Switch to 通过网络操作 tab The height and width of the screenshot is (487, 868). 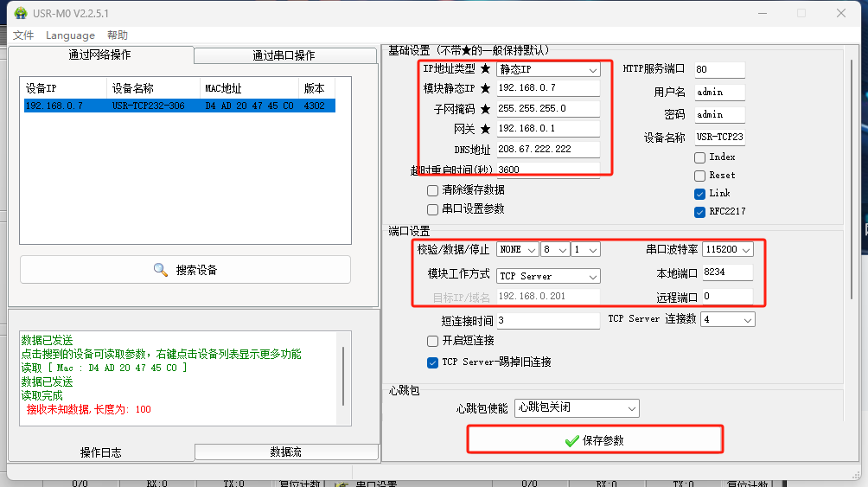[100, 54]
